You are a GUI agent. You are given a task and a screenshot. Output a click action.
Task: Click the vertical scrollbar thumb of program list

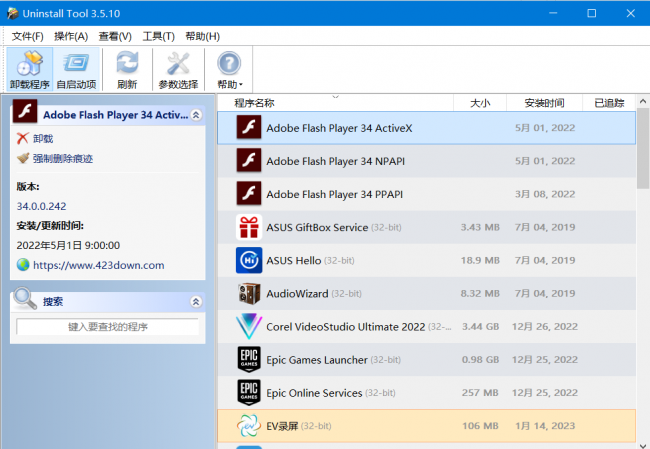point(643,148)
